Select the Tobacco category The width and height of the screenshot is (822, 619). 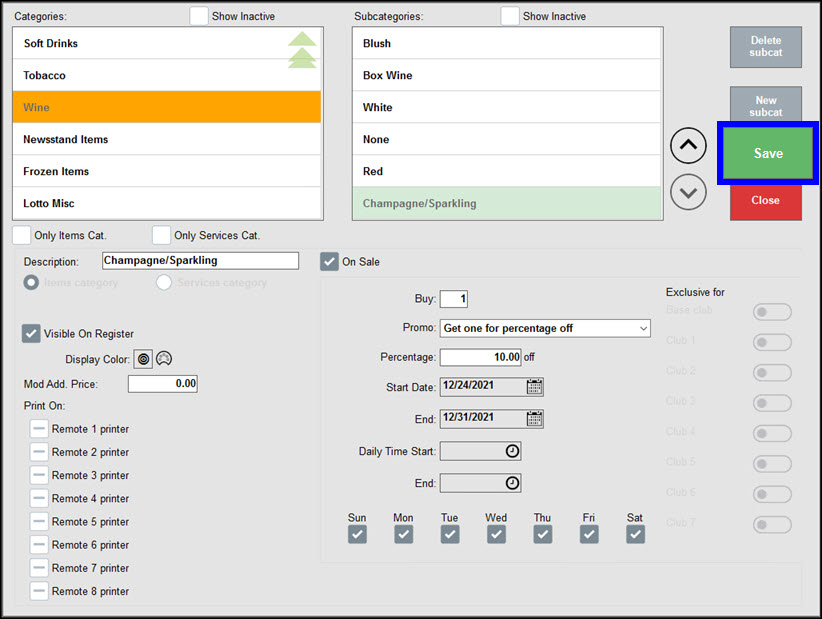coord(167,75)
